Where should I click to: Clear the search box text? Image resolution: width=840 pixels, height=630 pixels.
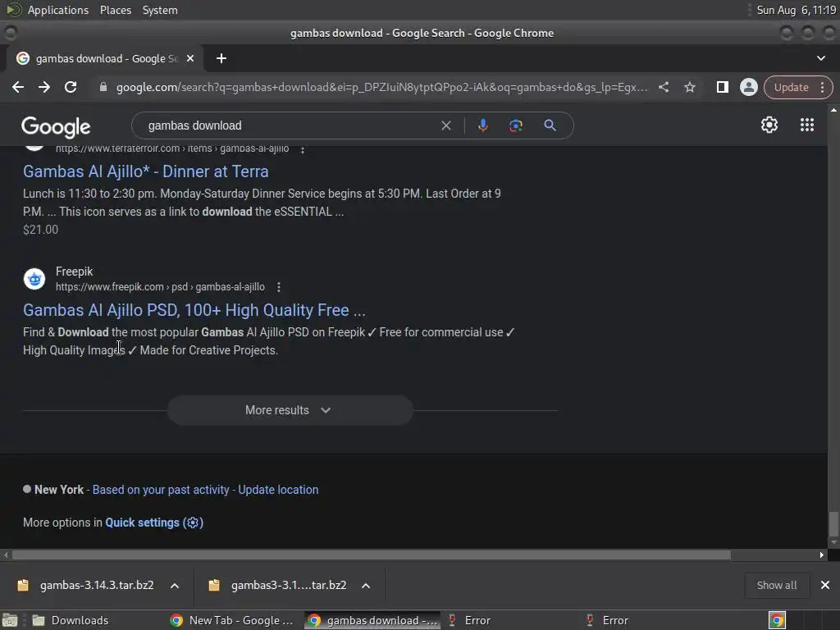pos(445,126)
